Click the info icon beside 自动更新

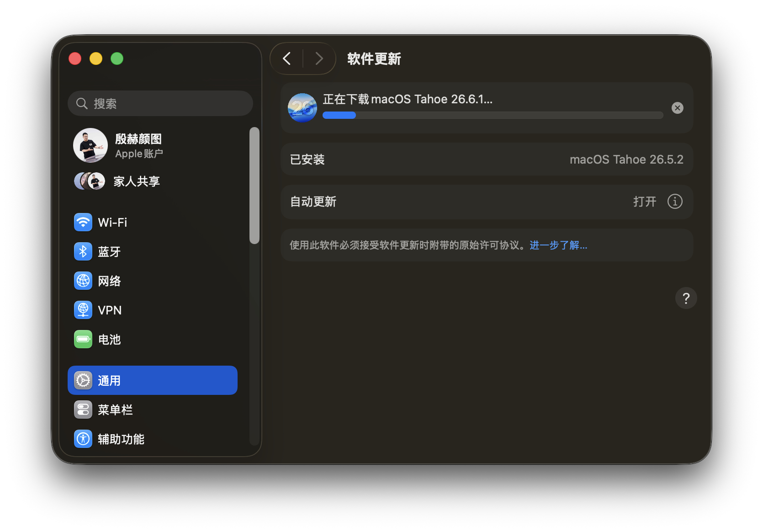pyautogui.click(x=675, y=202)
